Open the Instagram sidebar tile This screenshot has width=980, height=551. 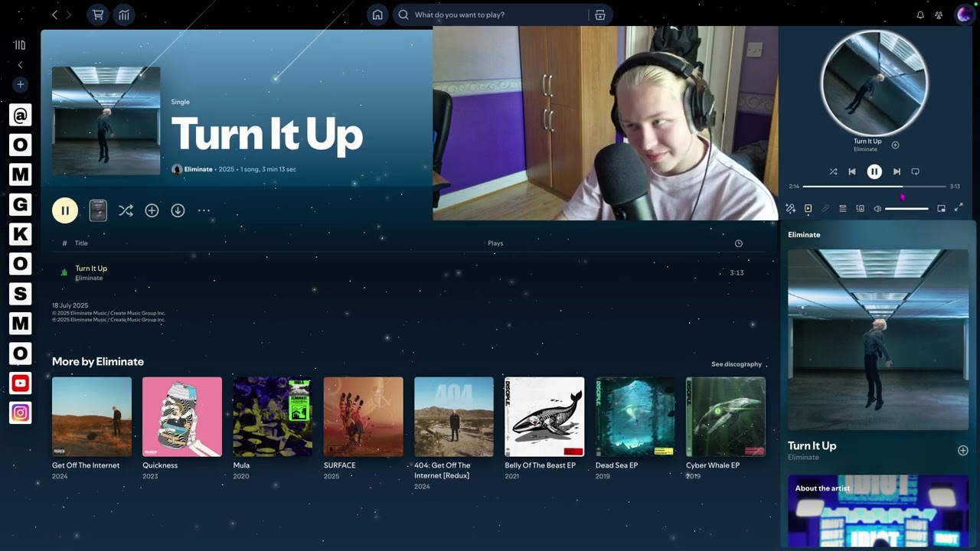click(x=21, y=412)
